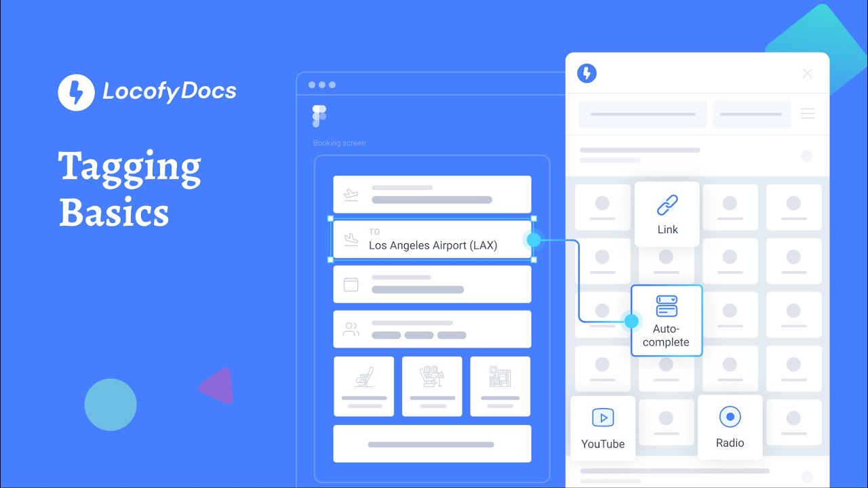Click the bottom submit button placeholder
This screenshot has height=488, width=868.
point(432,444)
